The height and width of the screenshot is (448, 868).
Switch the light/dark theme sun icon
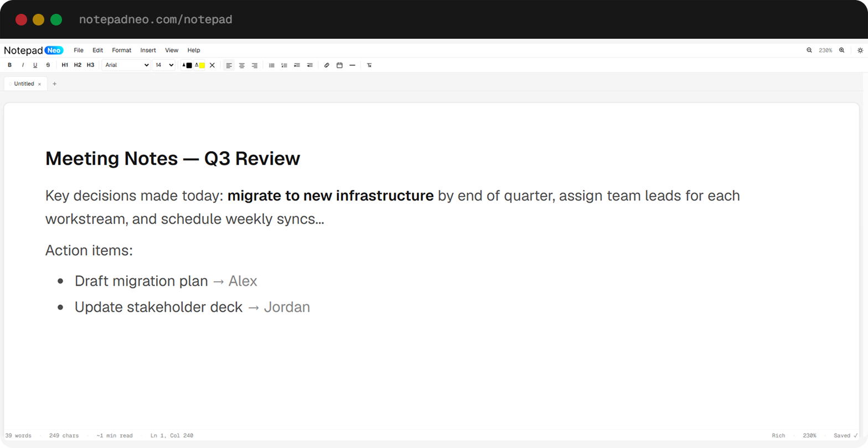pyautogui.click(x=860, y=50)
